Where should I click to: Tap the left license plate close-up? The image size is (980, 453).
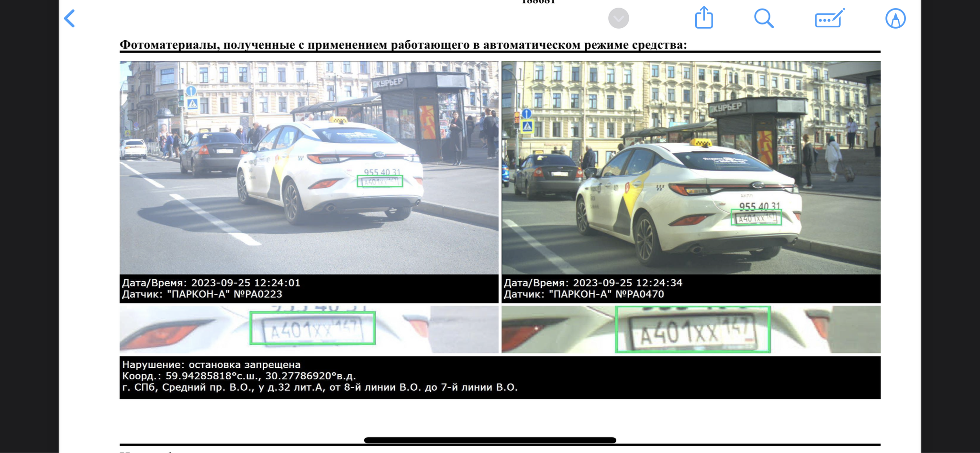click(309, 329)
